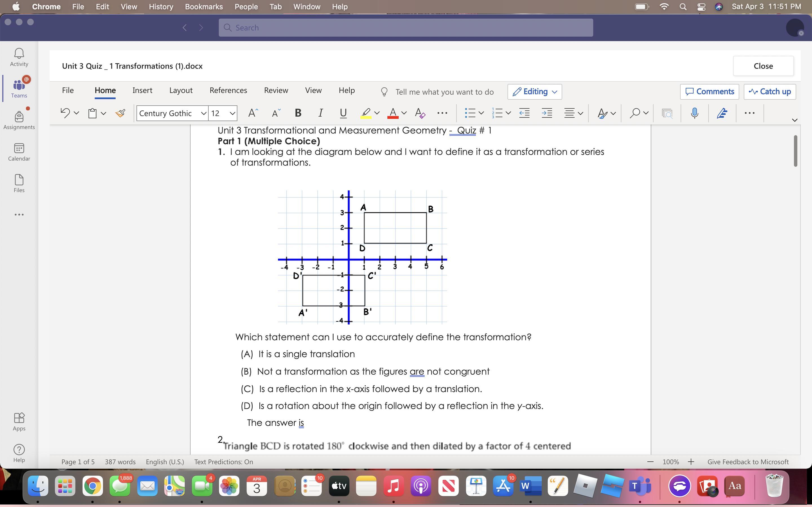This screenshot has width=812, height=507.
Task: Switch to the Insert ribbon tab
Action: pos(142,90)
